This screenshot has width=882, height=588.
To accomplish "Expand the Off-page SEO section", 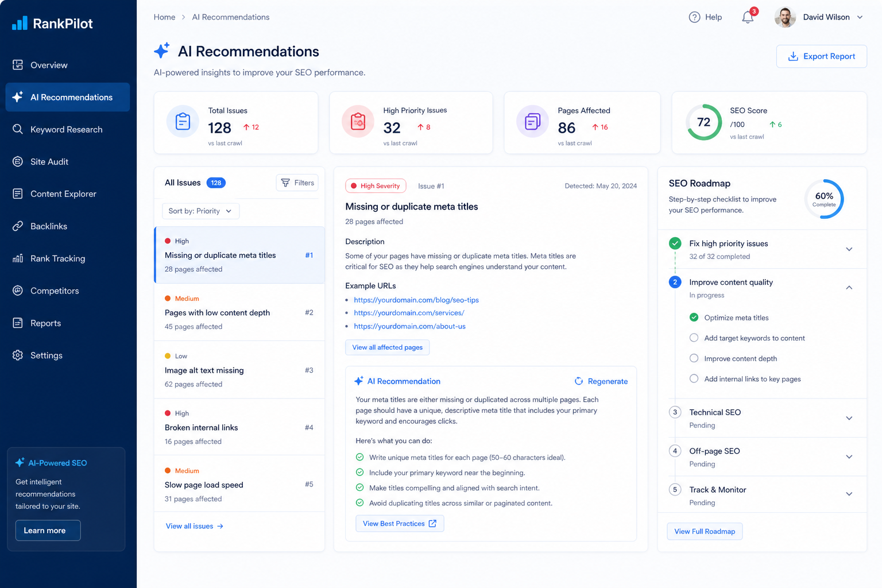I will 849,457.
